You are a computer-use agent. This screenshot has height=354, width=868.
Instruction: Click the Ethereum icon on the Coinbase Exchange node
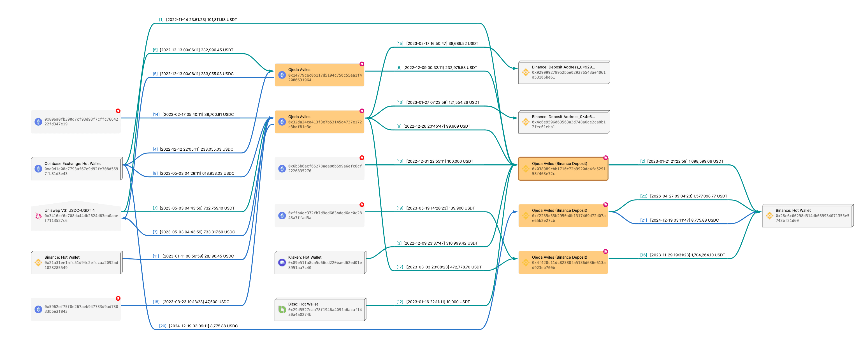[x=38, y=169]
